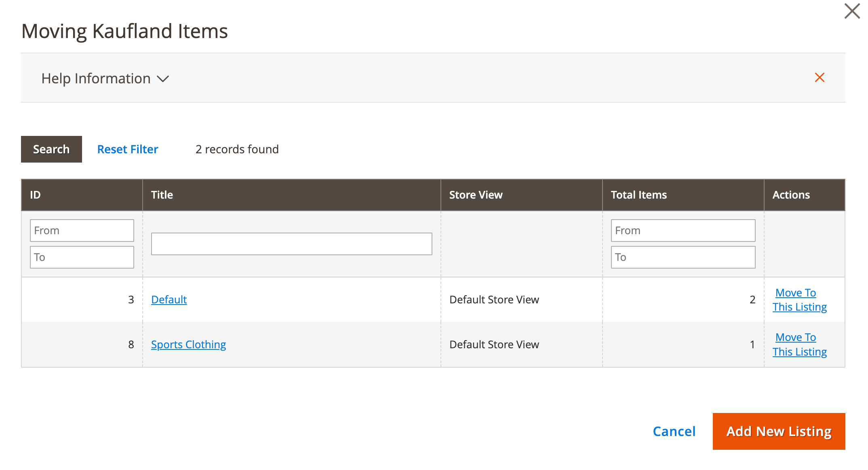Click the Add New Listing button
The height and width of the screenshot is (470, 868).
coord(779,431)
